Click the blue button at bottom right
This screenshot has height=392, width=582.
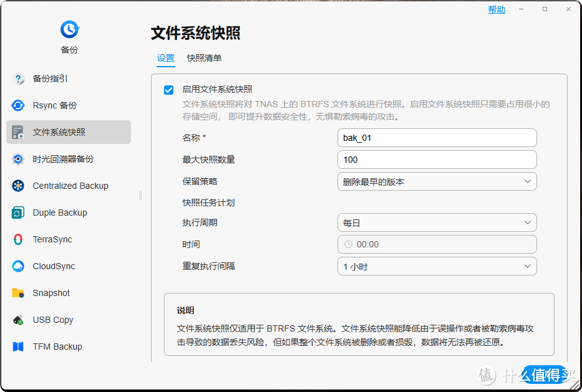[x=544, y=374]
